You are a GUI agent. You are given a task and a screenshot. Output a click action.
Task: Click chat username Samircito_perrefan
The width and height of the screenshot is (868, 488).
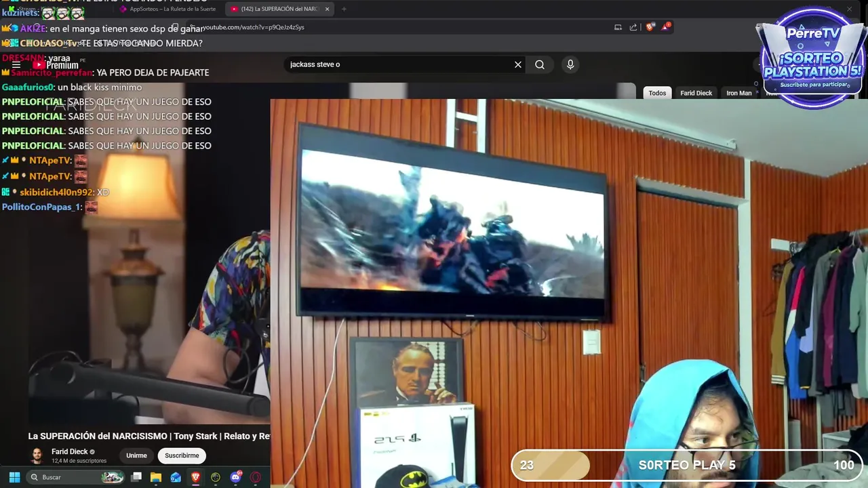[52, 73]
